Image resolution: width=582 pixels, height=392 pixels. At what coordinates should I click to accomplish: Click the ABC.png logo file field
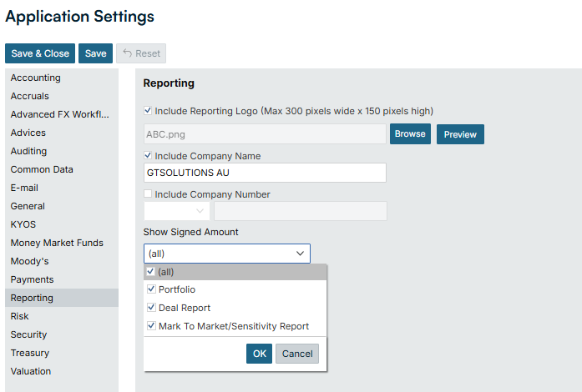click(265, 134)
